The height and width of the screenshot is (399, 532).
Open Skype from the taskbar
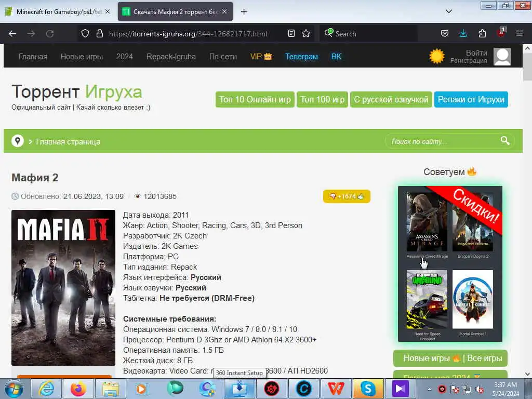(x=368, y=389)
